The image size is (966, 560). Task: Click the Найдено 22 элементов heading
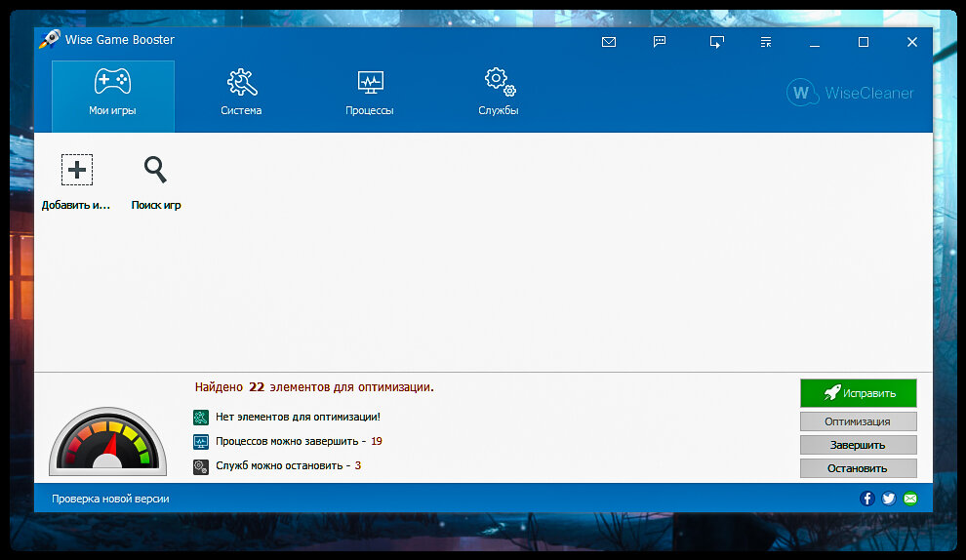click(x=314, y=387)
